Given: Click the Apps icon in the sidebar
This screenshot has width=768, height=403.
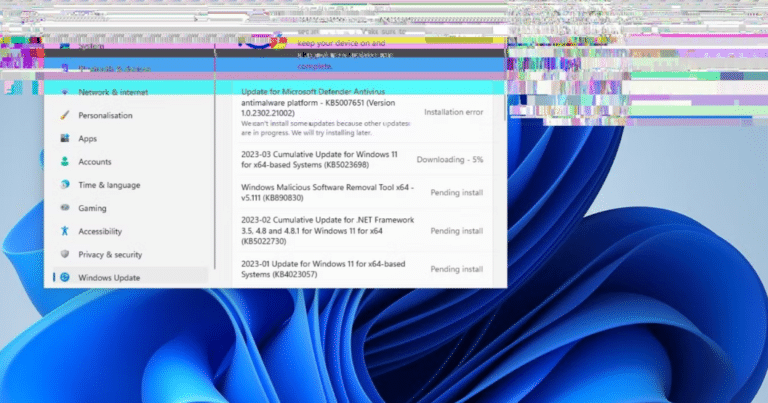Looking at the screenshot, I should pos(65,139).
